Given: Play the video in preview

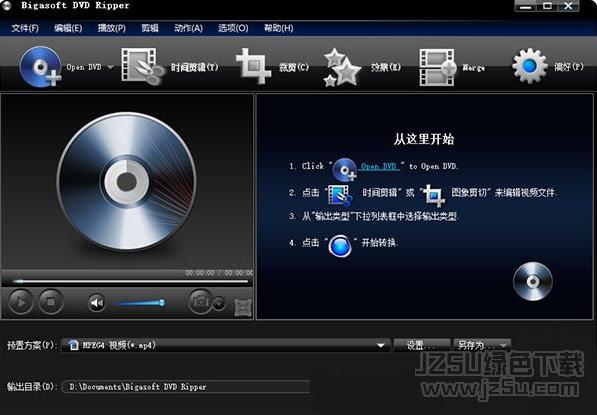Looking at the screenshot, I should point(21,302).
